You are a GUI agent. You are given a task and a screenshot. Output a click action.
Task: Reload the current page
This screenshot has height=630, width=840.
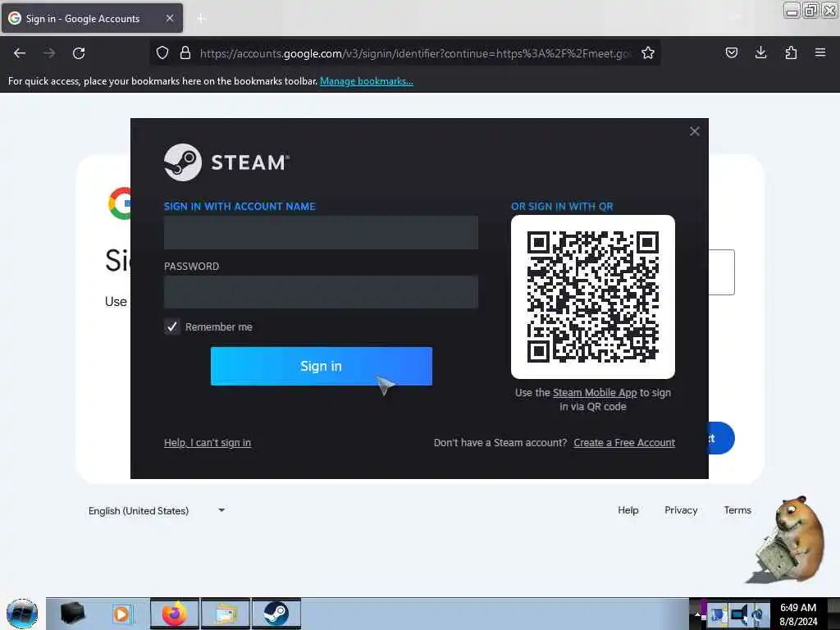[x=79, y=53]
